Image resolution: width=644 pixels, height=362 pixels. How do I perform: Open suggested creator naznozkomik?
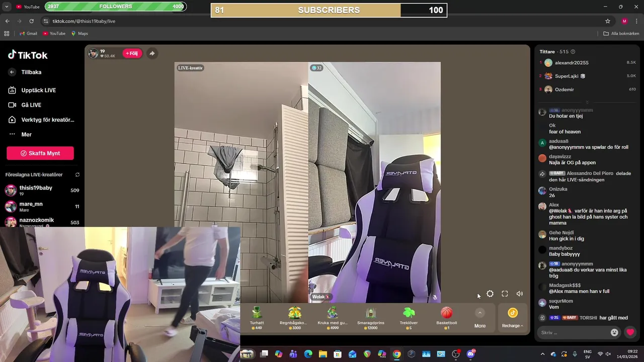pyautogui.click(x=42, y=222)
